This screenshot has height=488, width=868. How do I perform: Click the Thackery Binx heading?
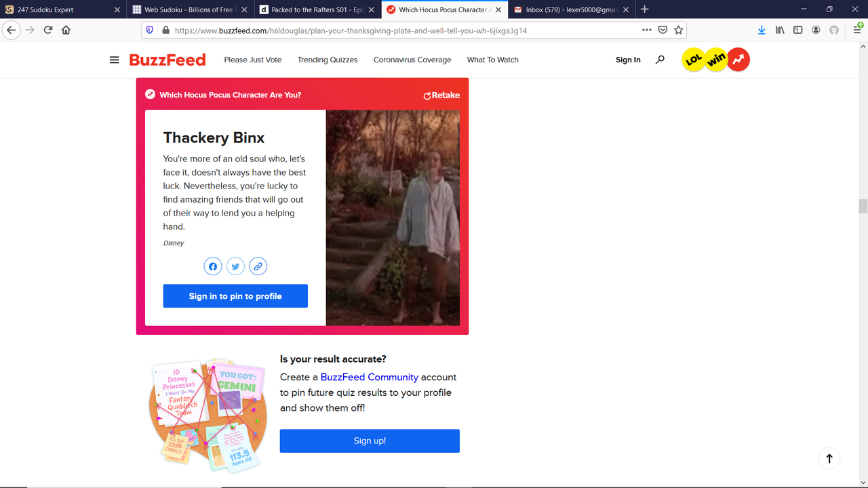point(214,138)
